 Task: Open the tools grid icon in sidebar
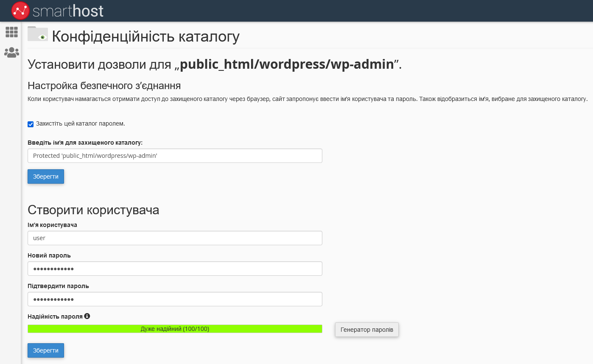click(11, 32)
